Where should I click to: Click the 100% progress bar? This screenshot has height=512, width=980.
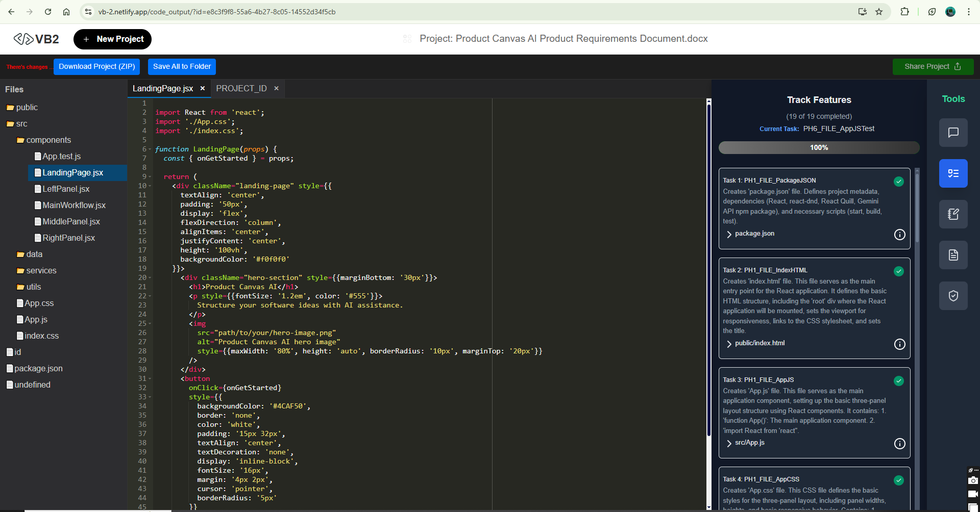(819, 148)
